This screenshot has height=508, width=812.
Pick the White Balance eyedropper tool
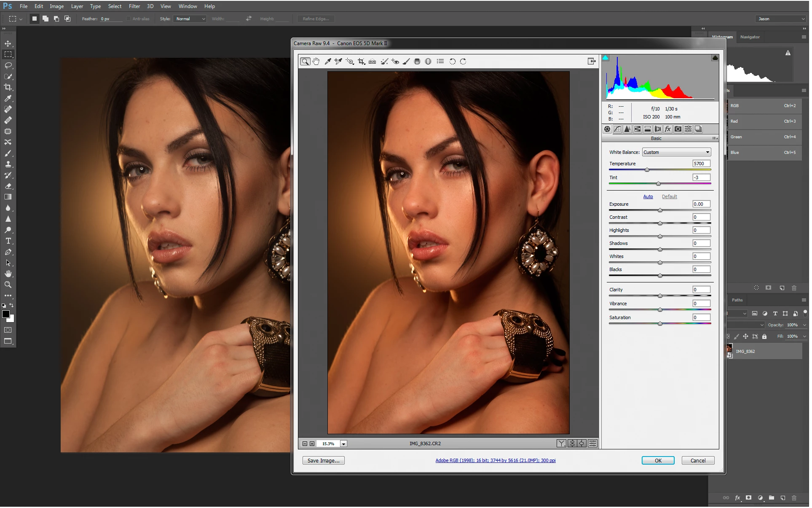[x=328, y=62]
